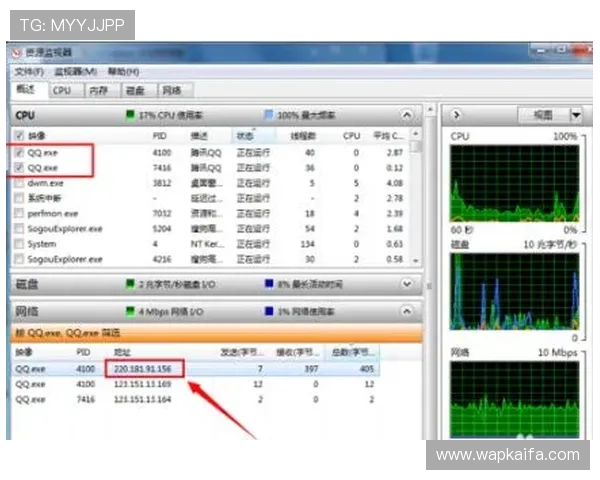Uncheck QQ.exe with PID 4100
600x480 pixels.
click(x=19, y=152)
